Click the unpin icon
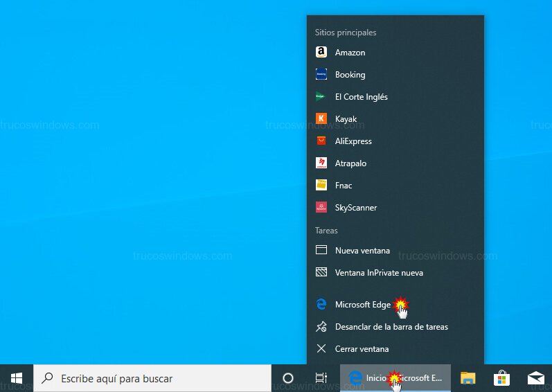This screenshot has height=392, width=552. coord(321,326)
